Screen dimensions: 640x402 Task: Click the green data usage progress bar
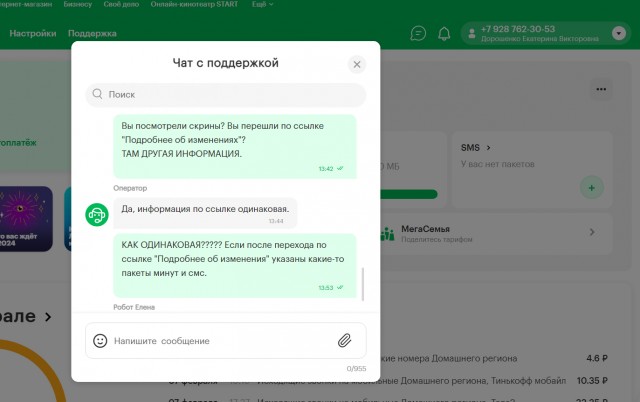(x=409, y=194)
